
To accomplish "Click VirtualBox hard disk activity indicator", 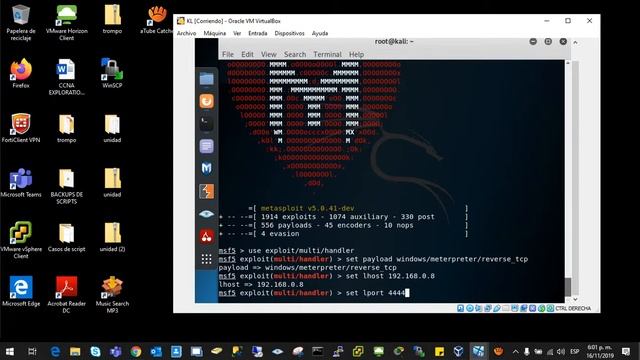I will tap(460, 308).
